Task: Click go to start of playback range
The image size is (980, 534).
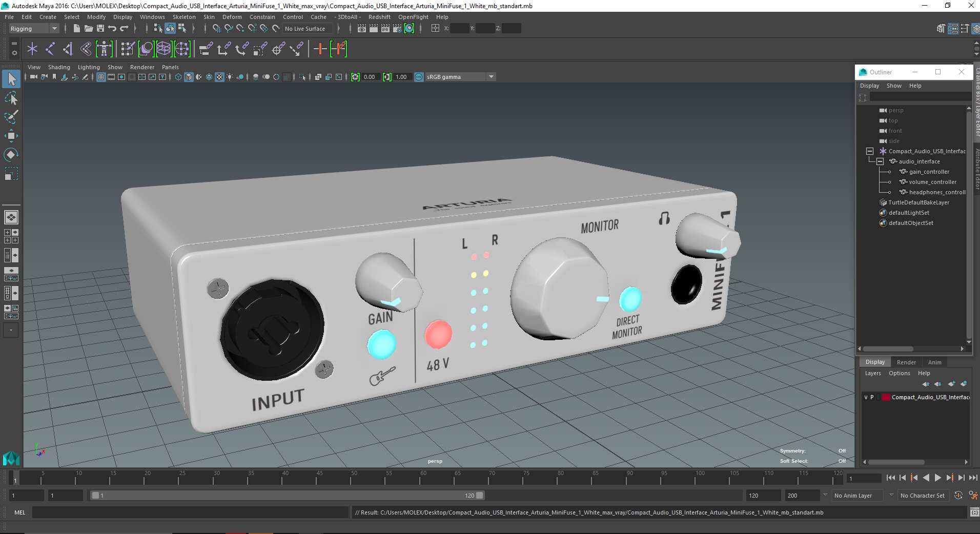Action: point(890,478)
